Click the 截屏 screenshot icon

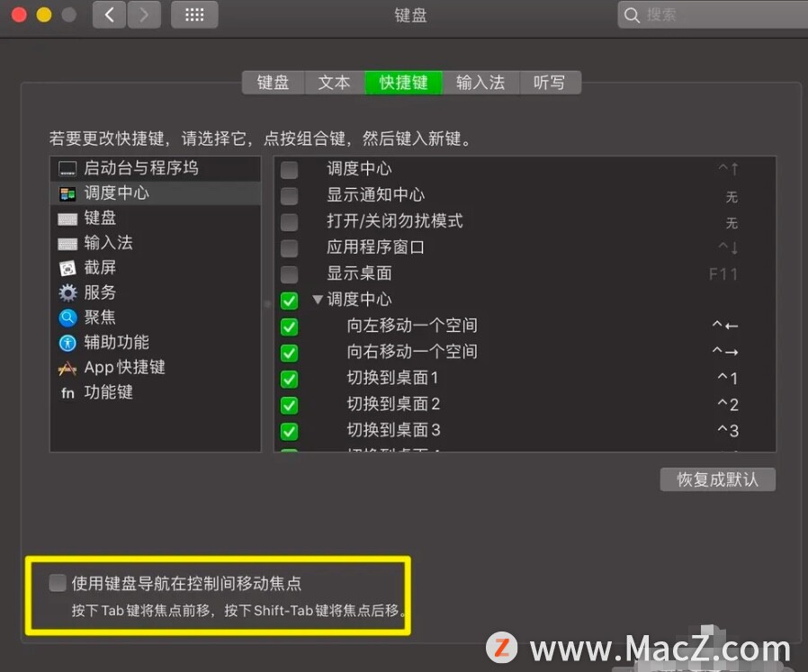(67, 268)
